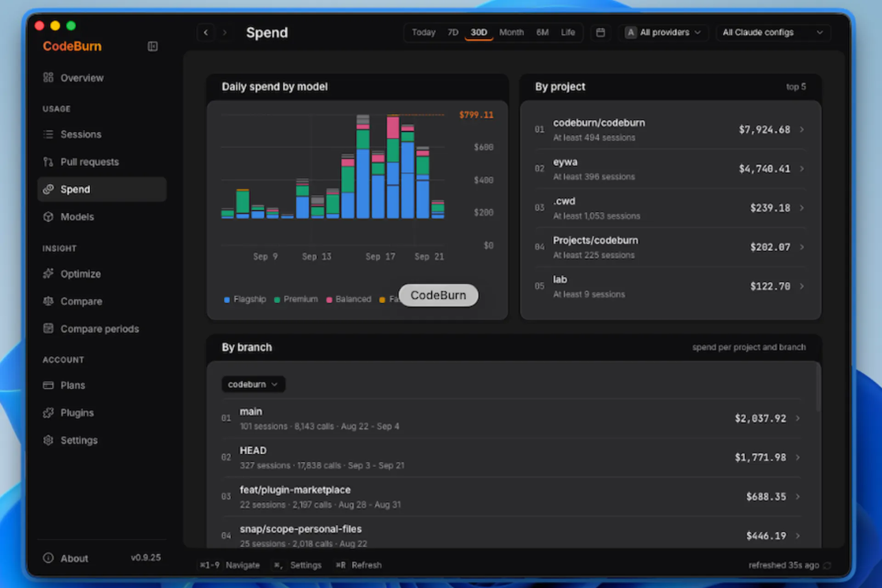
Task: Click the refresh spinner icon beside refreshed 35s ago
Action: [x=827, y=565]
